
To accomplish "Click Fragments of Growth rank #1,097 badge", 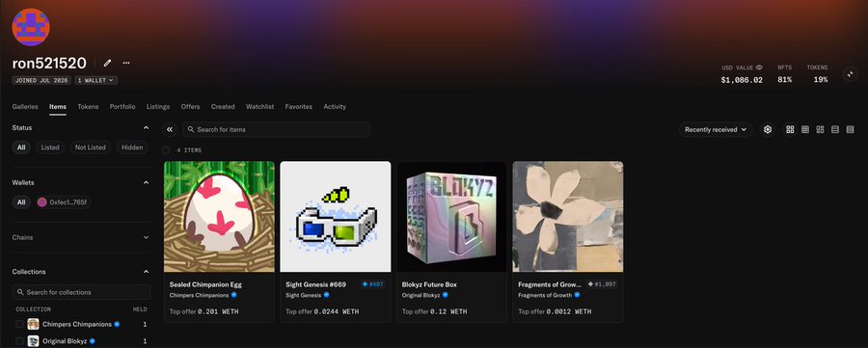I will [602, 284].
